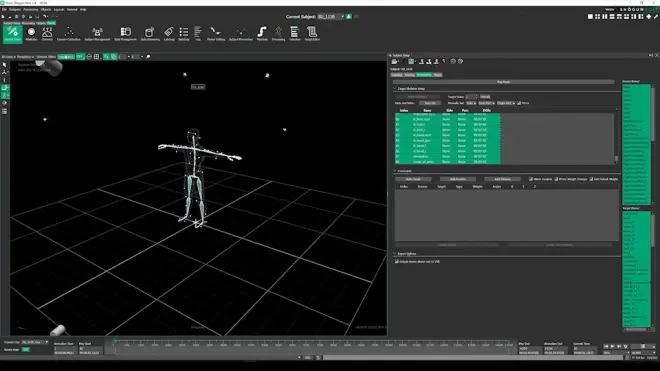This screenshot has height=371, width=660.
Task: Click the Auto Create constraints button
Action: tap(413, 179)
